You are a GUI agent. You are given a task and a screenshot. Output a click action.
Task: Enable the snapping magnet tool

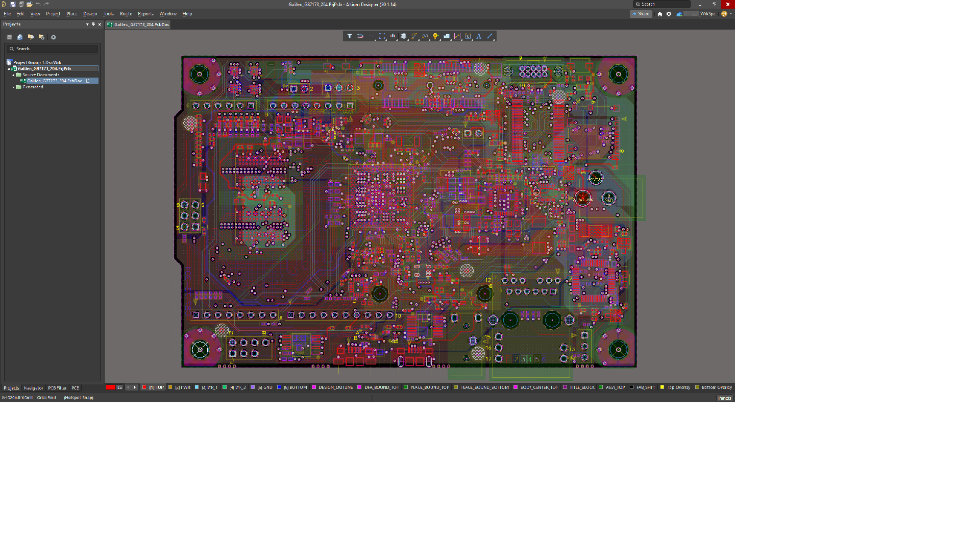coord(360,36)
